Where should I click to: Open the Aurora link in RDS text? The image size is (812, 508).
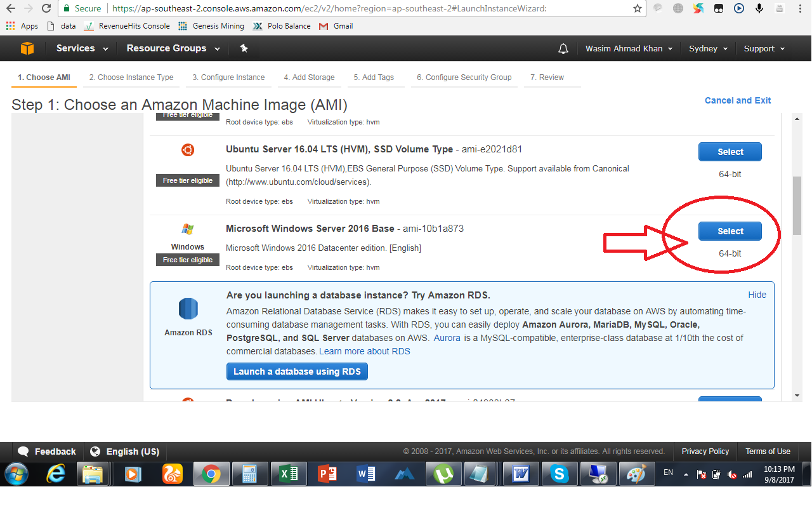click(x=447, y=338)
